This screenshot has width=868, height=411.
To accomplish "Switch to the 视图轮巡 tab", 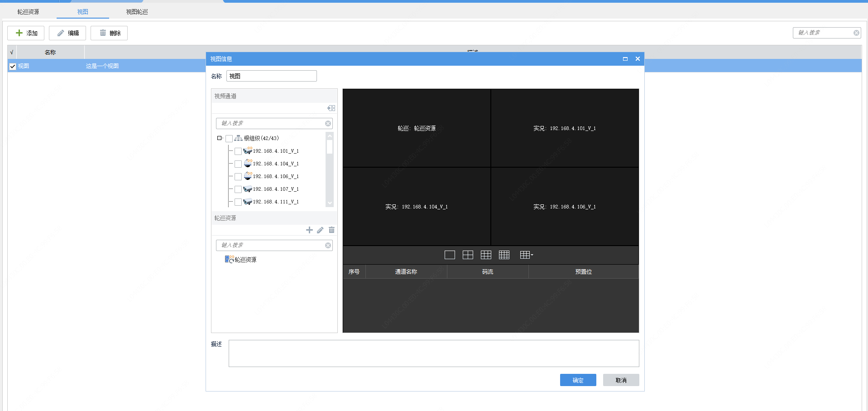I will click(x=137, y=12).
